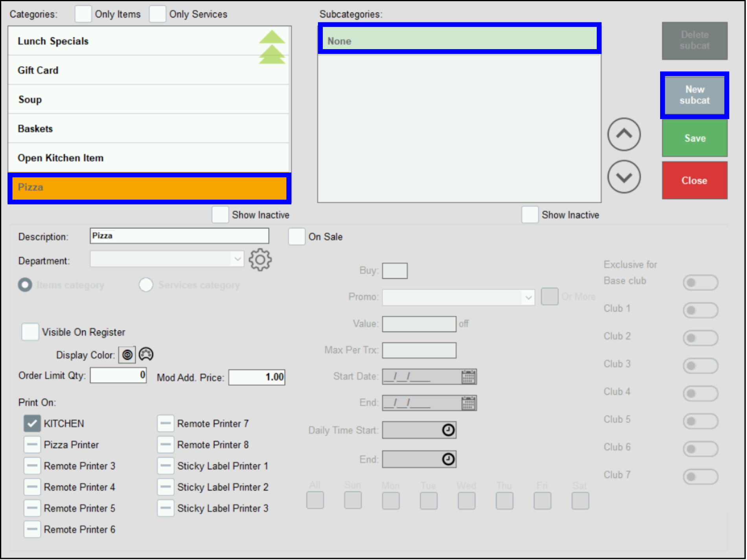This screenshot has height=560, width=747.
Task: Select Soup category
Action: point(149,100)
